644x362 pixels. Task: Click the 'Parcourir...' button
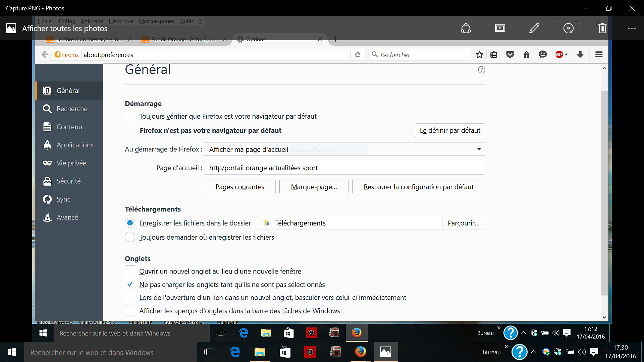(x=463, y=223)
